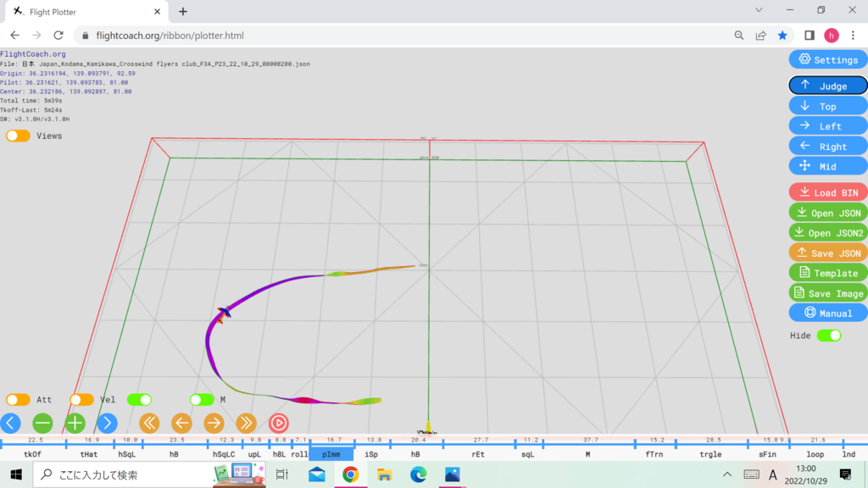Click Save JSON button
The height and width of the screenshot is (488, 868).
coord(828,252)
